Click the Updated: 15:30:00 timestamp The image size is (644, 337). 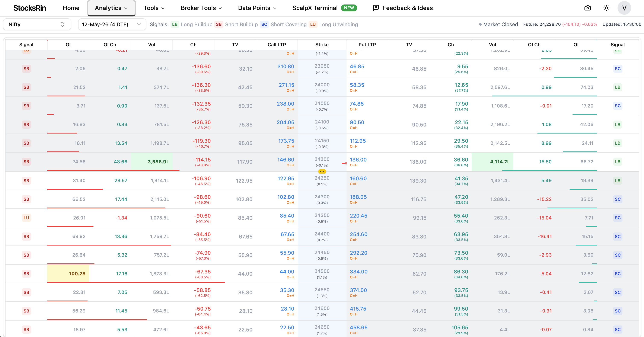622,25
